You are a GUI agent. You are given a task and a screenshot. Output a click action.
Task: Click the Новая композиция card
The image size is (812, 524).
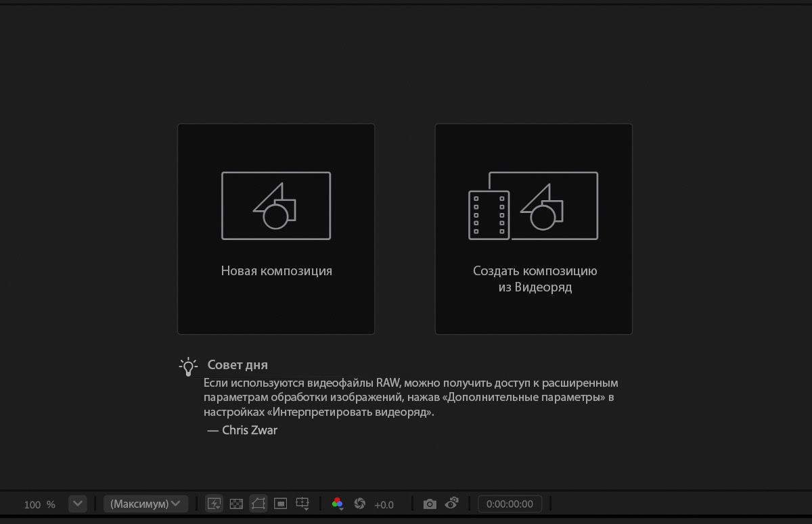[276, 229]
